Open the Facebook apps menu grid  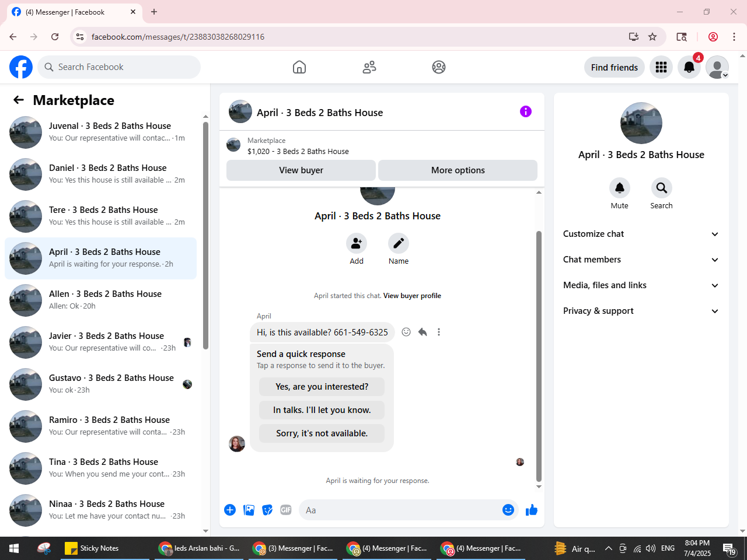point(661,67)
